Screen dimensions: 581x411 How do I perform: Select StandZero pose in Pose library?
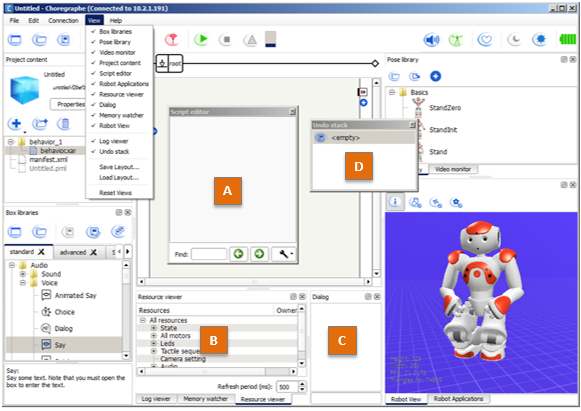coord(445,108)
